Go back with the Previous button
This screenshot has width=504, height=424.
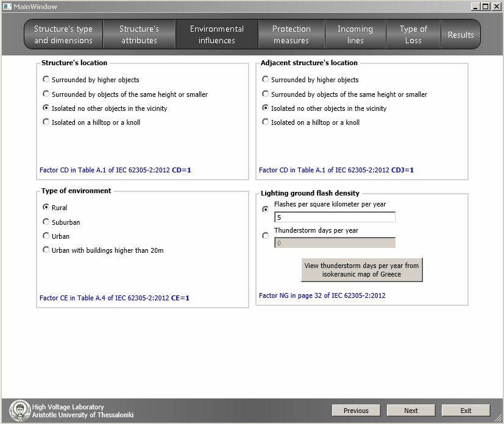point(356,411)
